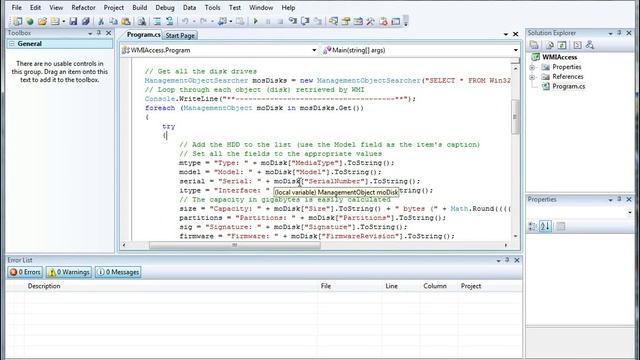This screenshot has height=360, width=640.
Task: Click the Add New Item toolbar icon
Action: pos(55,21)
